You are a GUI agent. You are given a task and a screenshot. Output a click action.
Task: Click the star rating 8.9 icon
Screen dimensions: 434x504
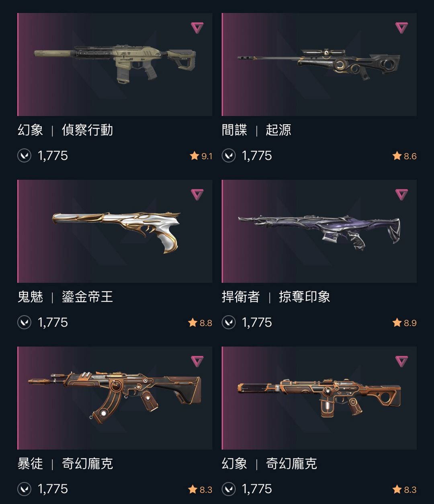tap(397, 323)
